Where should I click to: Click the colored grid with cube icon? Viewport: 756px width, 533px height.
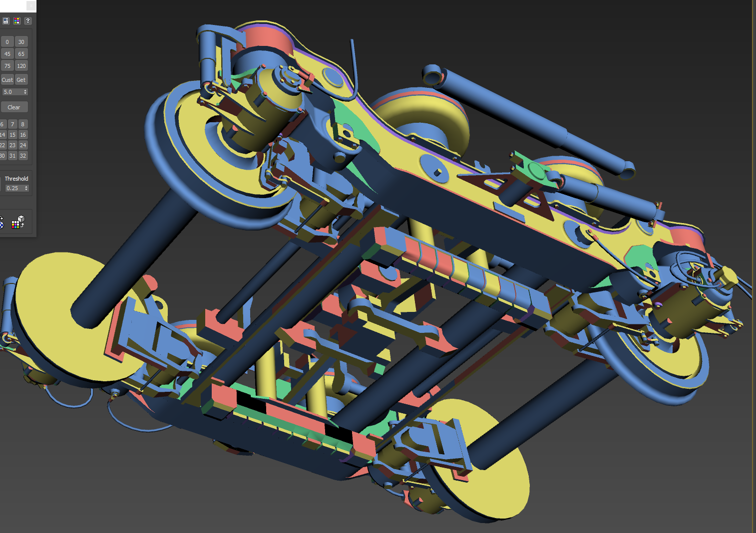tap(18, 222)
